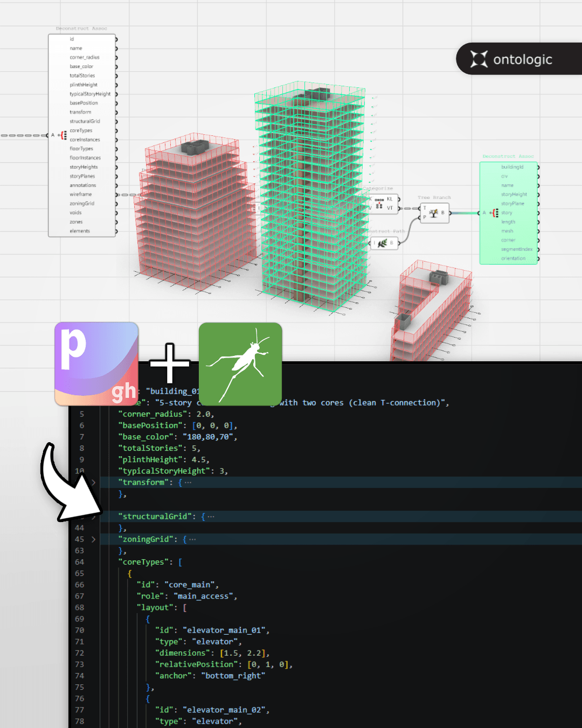Screen dimensions: 582x728
Task: Click 'mesh' output on green component
Action: coord(507,231)
